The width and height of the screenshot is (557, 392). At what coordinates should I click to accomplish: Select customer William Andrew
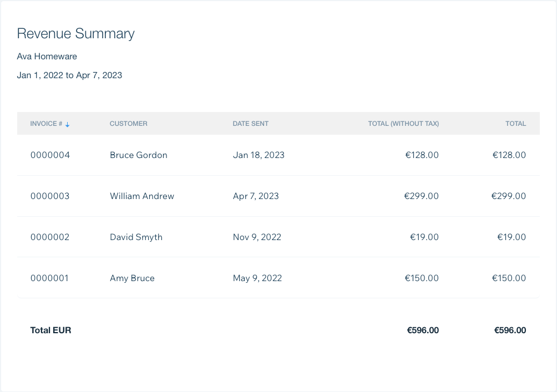[x=142, y=196]
